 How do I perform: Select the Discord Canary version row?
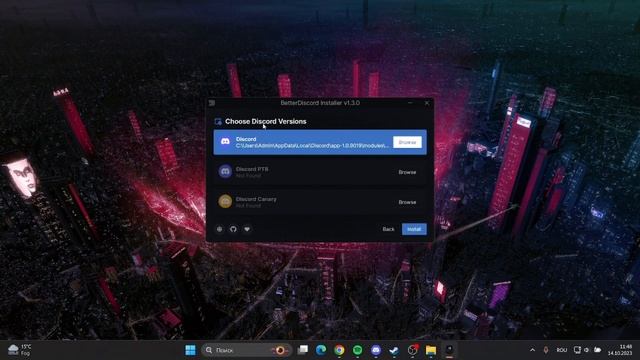pyautogui.click(x=320, y=202)
